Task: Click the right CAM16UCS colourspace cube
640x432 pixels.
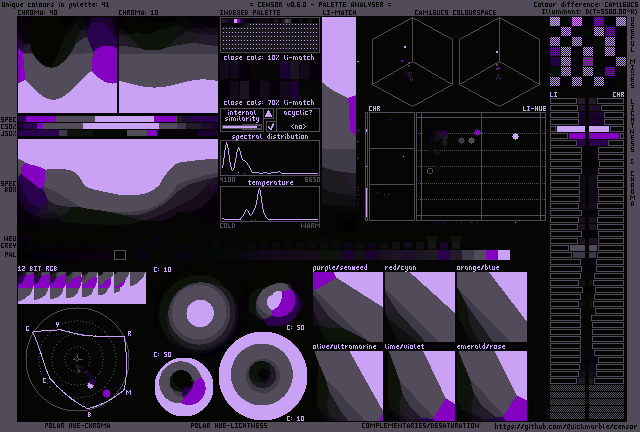Action: [x=495, y=57]
